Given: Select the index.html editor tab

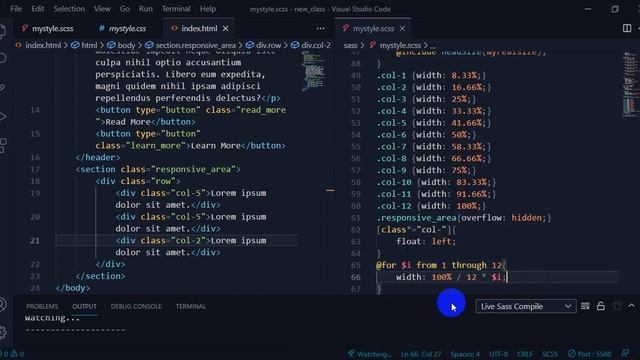Looking at the screenshot, I should click(x=199, y=28).
